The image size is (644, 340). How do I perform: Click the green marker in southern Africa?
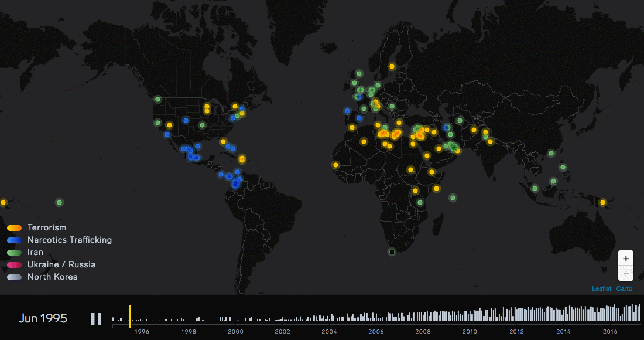coord(392,252)
